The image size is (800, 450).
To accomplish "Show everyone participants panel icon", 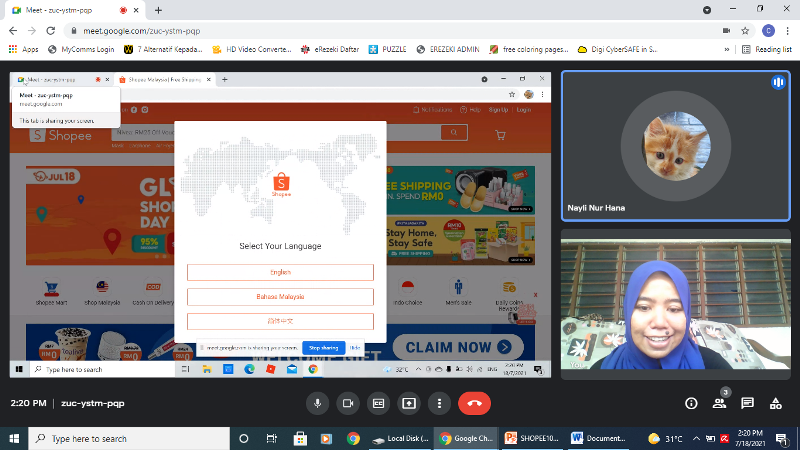I will click(719, 404).
